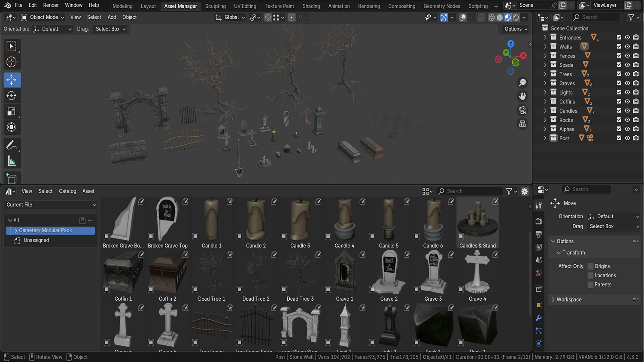Select the Unassigned catalog entry

pos(36,241)
